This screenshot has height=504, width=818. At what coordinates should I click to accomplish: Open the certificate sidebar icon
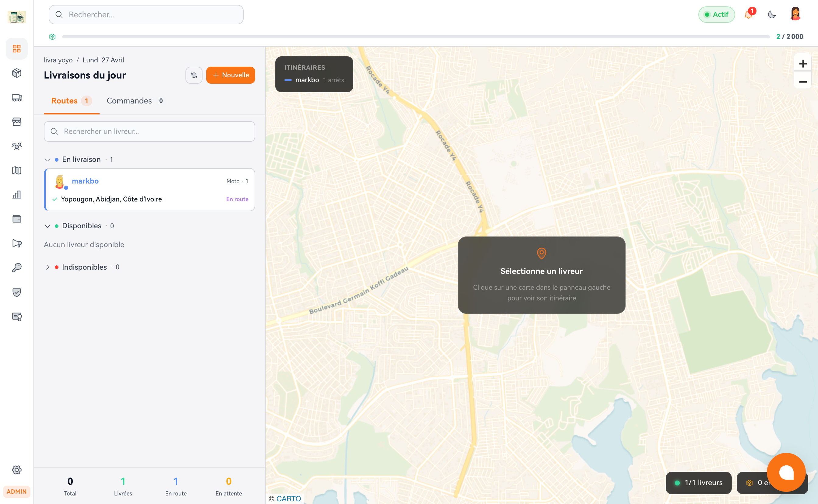17,316
